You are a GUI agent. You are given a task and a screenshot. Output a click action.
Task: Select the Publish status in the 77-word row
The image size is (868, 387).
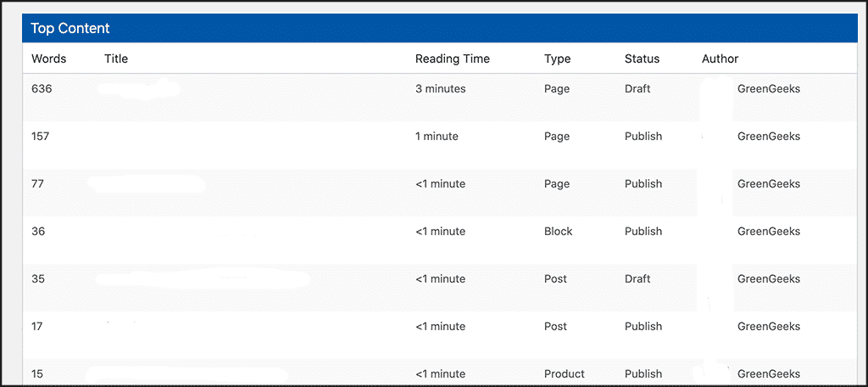click(x=643, y=184)
